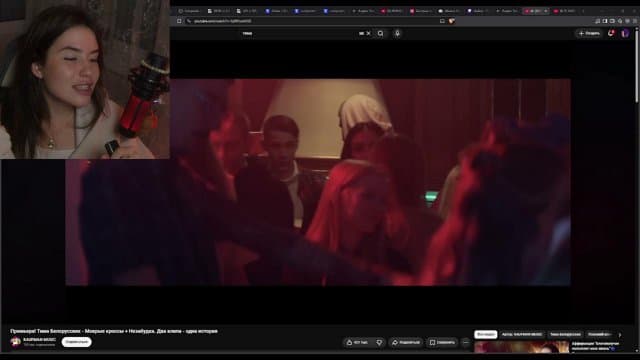Screen dimensions: 640x360
Task: Like the video with thumbs up
Action: coord(357,342)
